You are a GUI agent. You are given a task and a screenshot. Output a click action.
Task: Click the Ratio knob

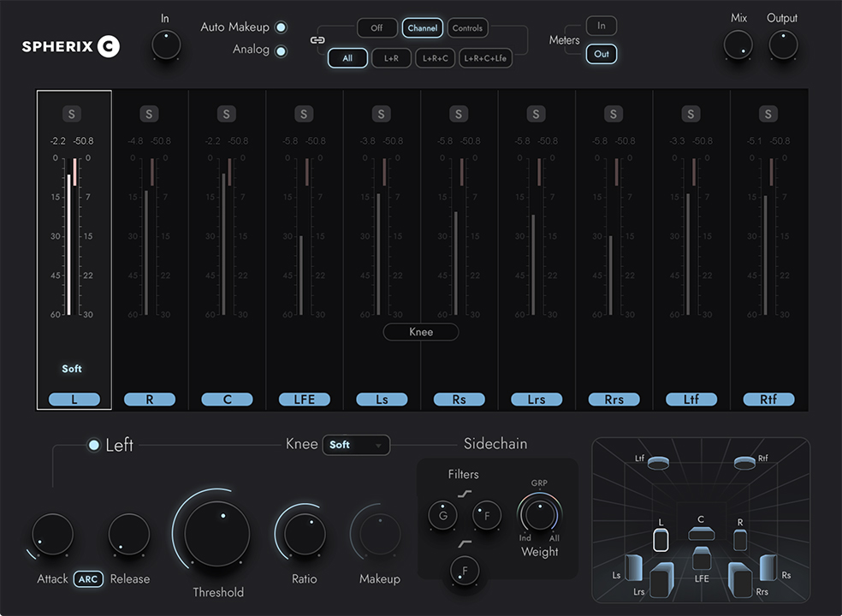305,534
